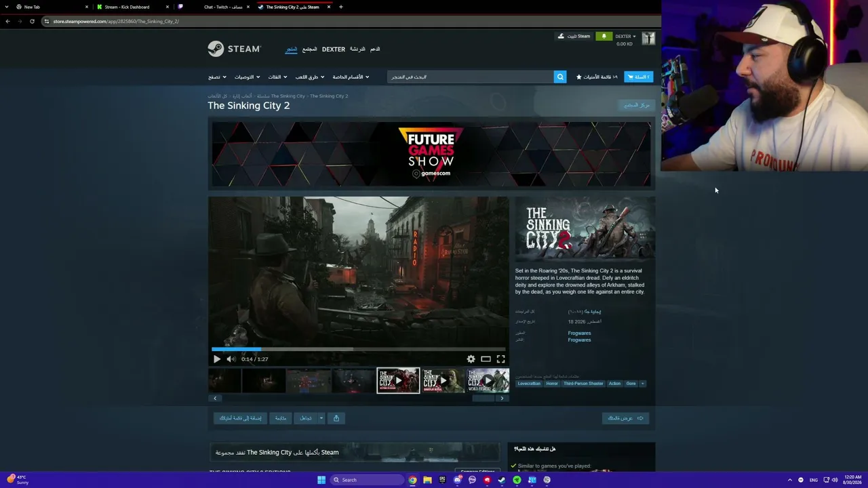Screen dimensions: 868x488
Task: Focus the store search input field
Action: pyautogui.click(x=471, y=77)
